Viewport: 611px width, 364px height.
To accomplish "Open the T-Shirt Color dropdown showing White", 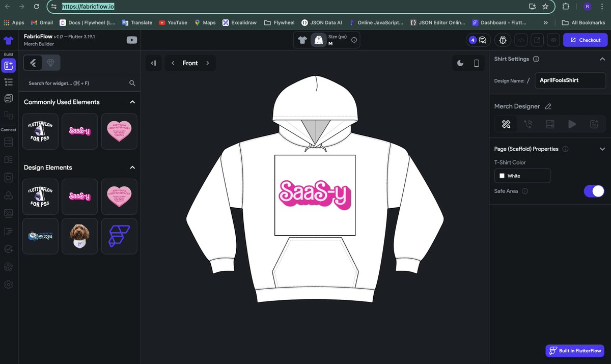I will point(522,176).
